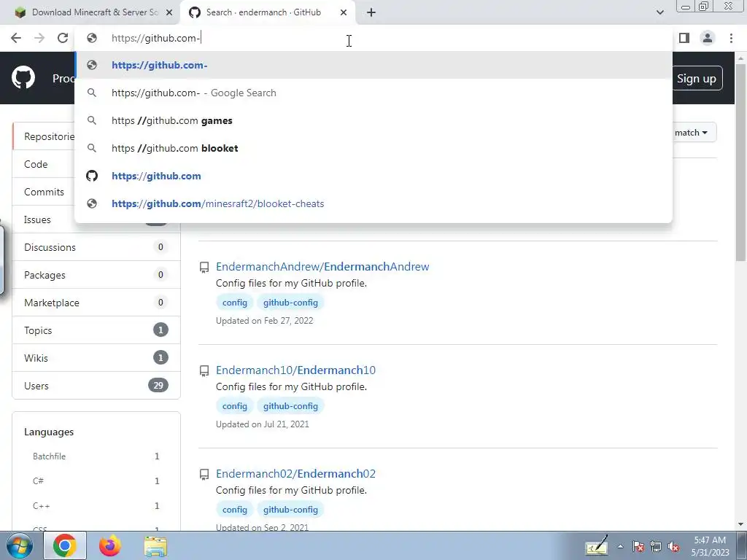Viewport: 747px width, 560px height.
Task: Open Endermanch02/Endermanch02 repository
Action: click(x=295, y=473)
